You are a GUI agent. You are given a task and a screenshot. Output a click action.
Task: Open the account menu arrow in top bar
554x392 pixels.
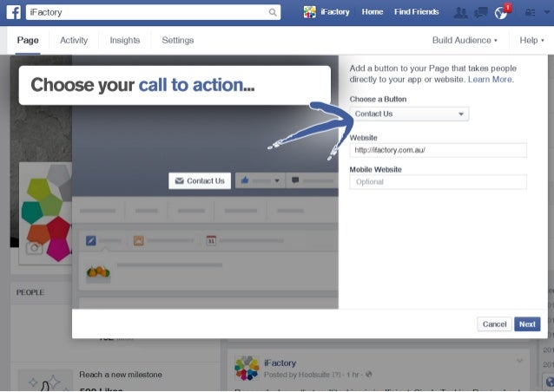coord(547,12)
